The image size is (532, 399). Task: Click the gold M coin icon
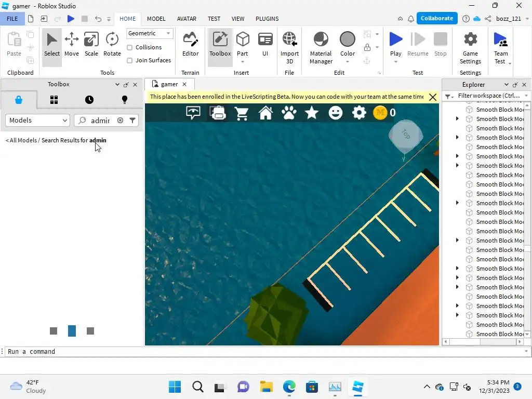click(x=380, y=113)
